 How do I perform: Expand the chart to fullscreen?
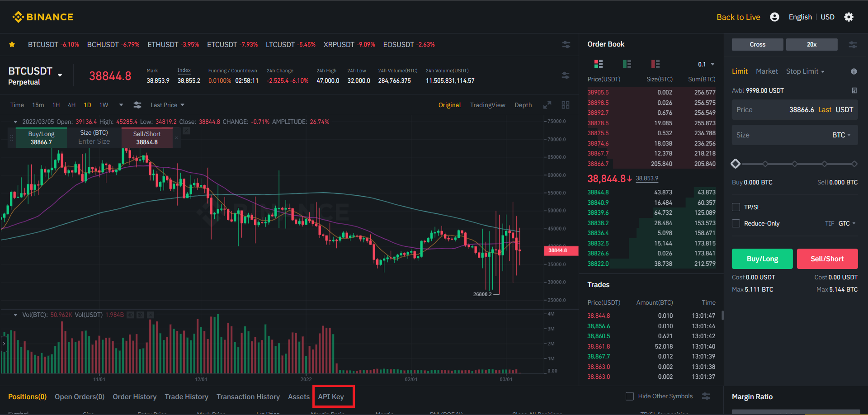point(547,105)
